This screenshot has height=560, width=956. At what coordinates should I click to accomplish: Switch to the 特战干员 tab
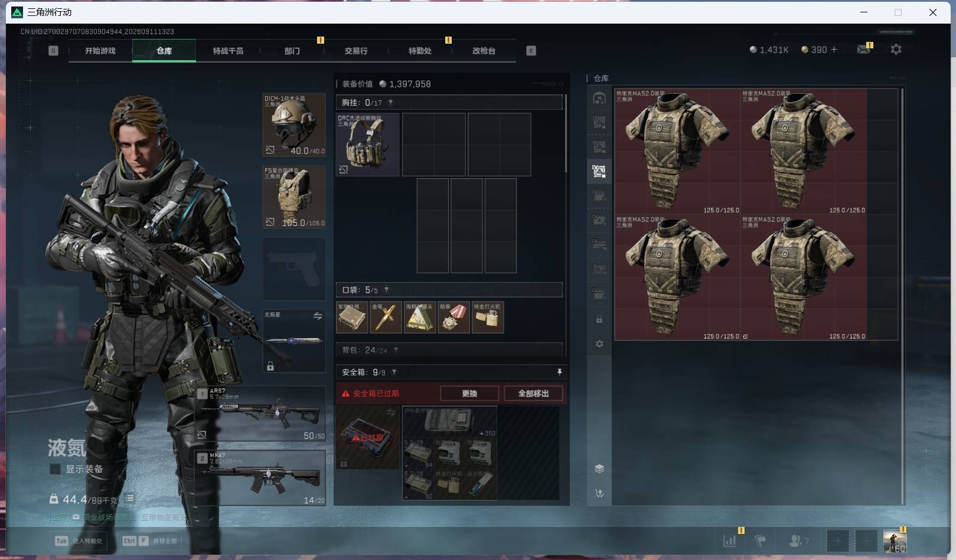[x=228, y=51]
